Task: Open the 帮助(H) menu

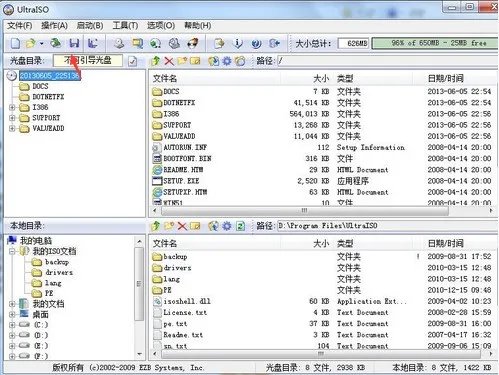Action: (x=197, y=26)
